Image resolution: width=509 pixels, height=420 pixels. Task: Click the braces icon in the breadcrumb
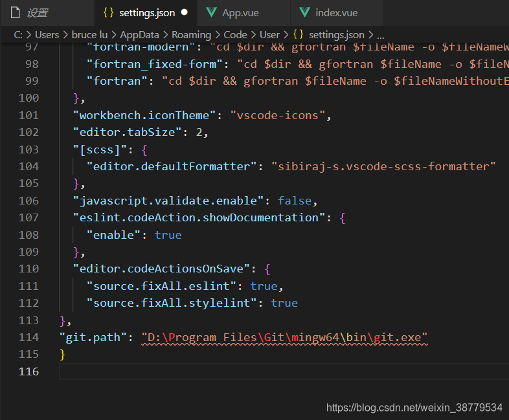coord(298,34)
